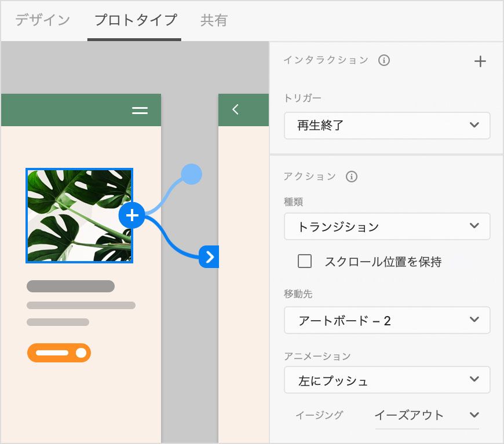Image resolution: width=504 pixels, height=444 pixels.
Task: Click the info icon next to アクション
Action: (351, 177)
